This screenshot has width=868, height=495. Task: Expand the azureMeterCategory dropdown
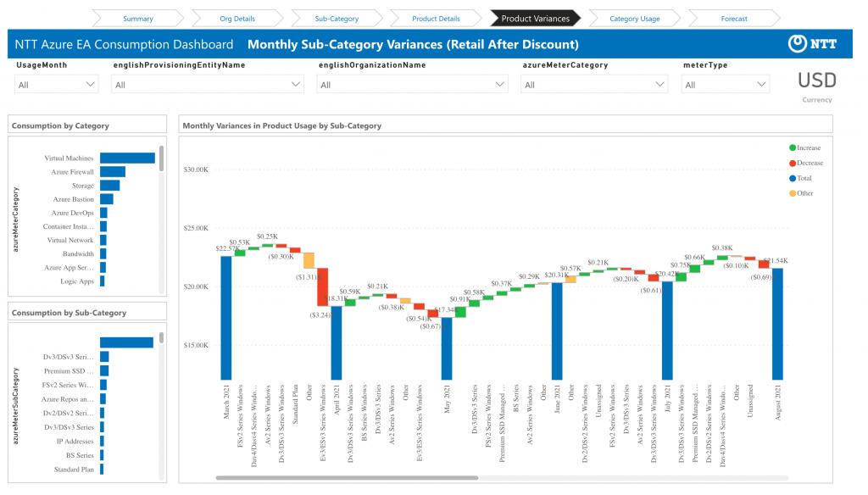pos(594,85)
